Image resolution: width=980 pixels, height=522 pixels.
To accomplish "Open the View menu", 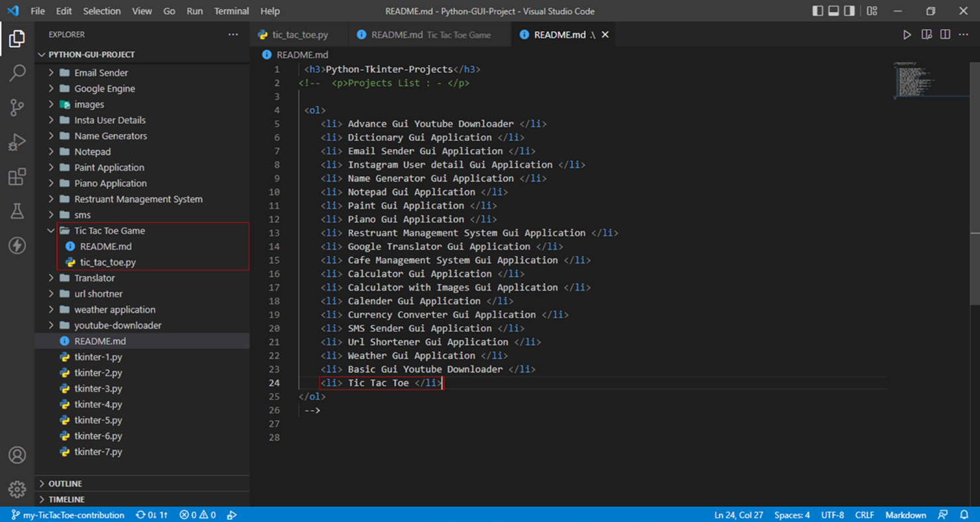I will pyautogui.click(x=142, y=11).
